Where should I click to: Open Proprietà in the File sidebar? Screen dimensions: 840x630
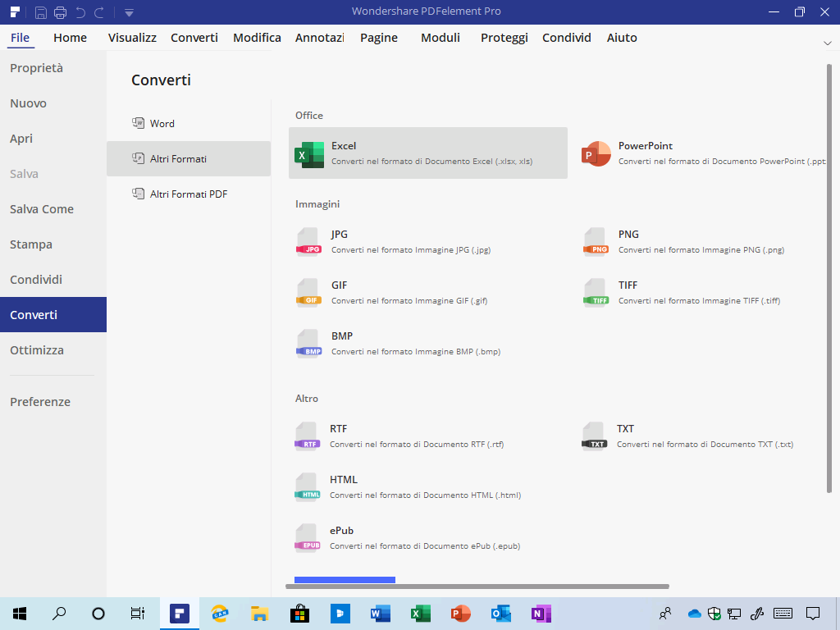tap(53, 68)
